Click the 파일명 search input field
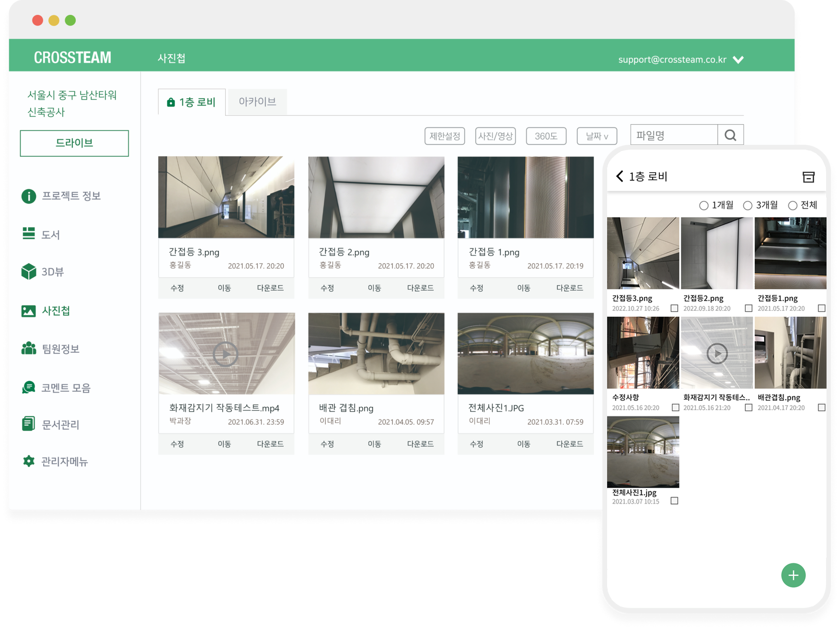Viewport: 840px width, 629px height. (674, 136)
